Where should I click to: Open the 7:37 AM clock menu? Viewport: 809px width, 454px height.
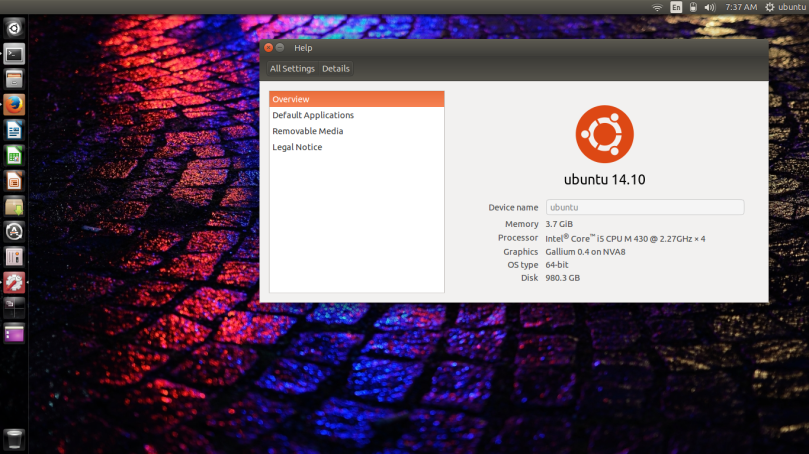741,7
